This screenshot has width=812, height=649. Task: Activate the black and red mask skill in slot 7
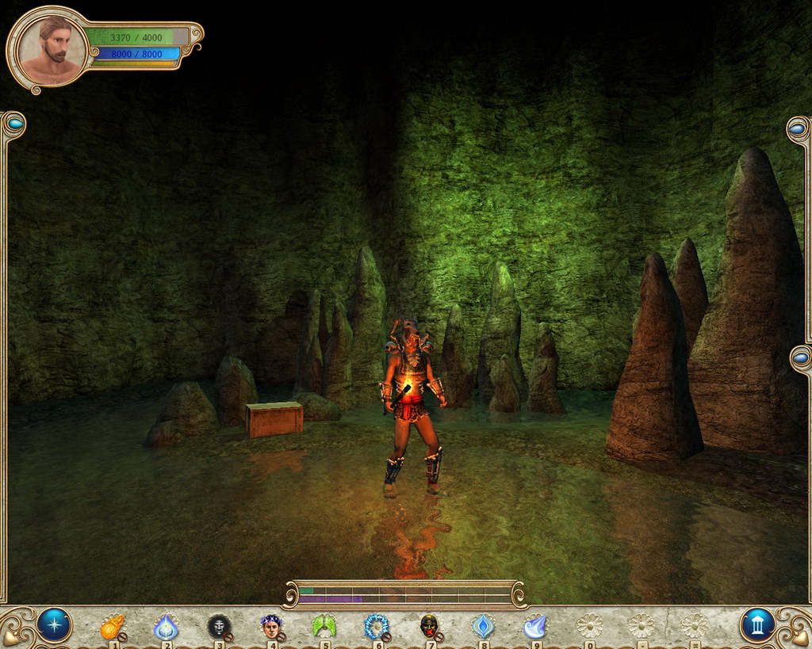429,627
